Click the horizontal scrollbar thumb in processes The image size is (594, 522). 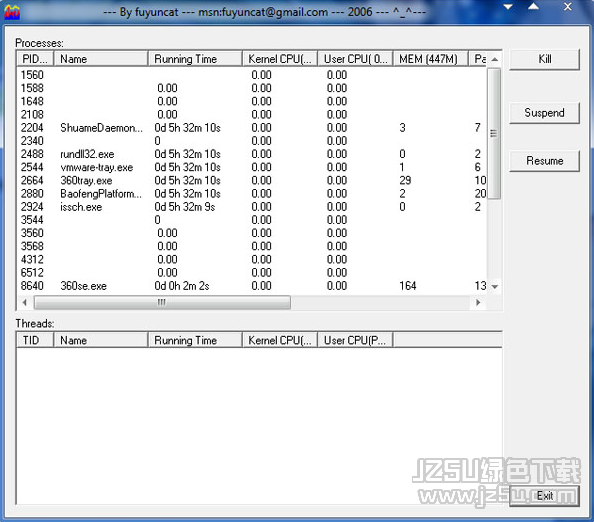(x=162, y=302)
